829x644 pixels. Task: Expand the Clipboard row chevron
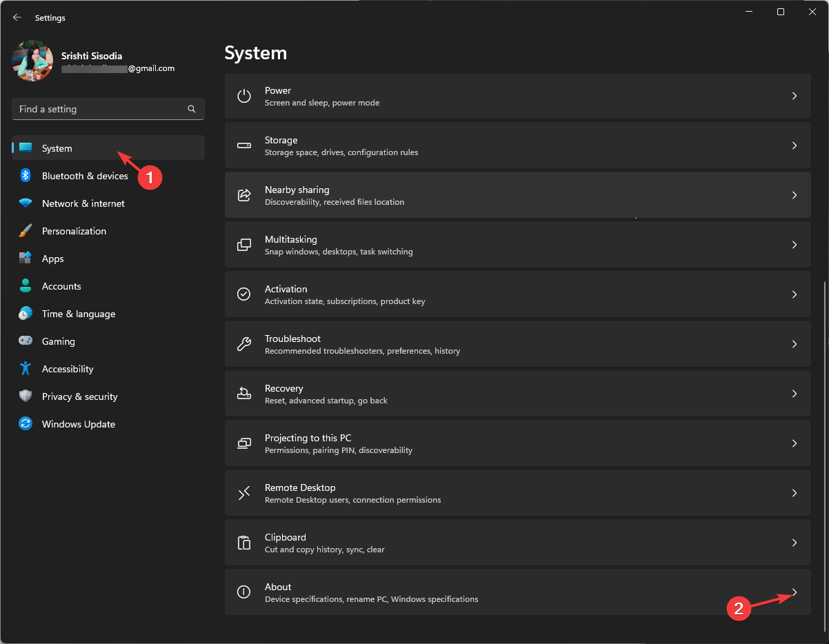pos(795,543)
